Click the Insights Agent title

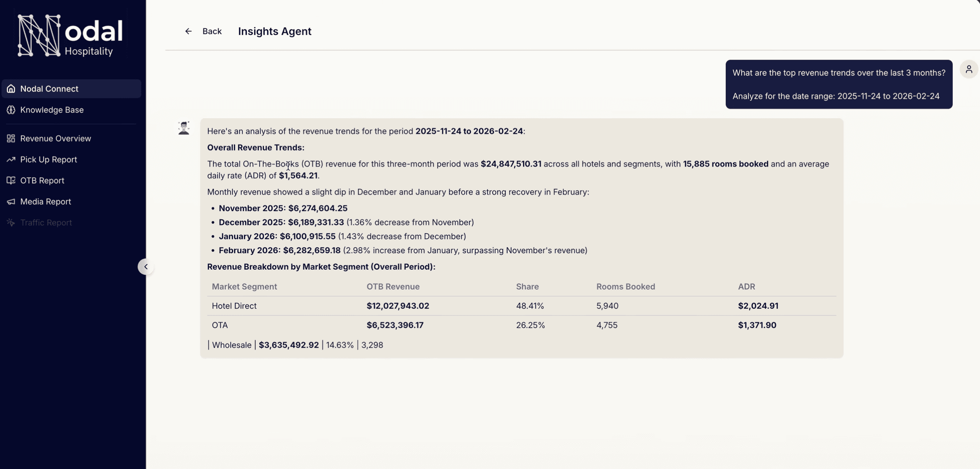274,31
